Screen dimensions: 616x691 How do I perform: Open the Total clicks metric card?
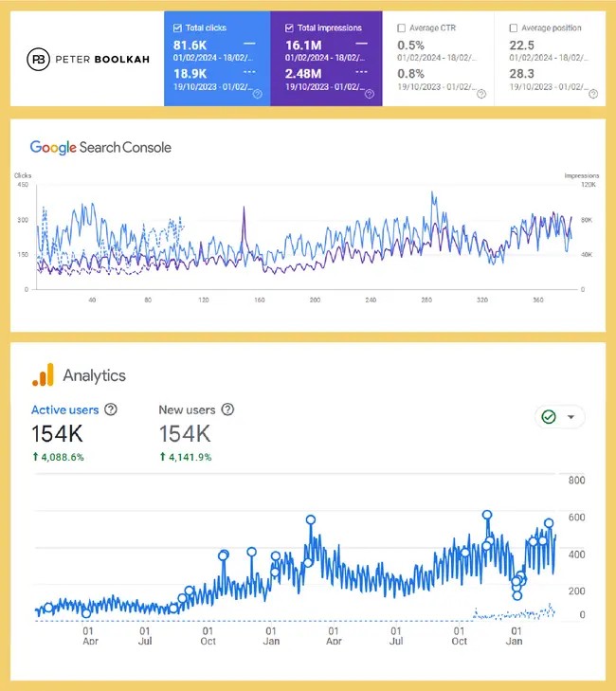(x=217, y=59)
